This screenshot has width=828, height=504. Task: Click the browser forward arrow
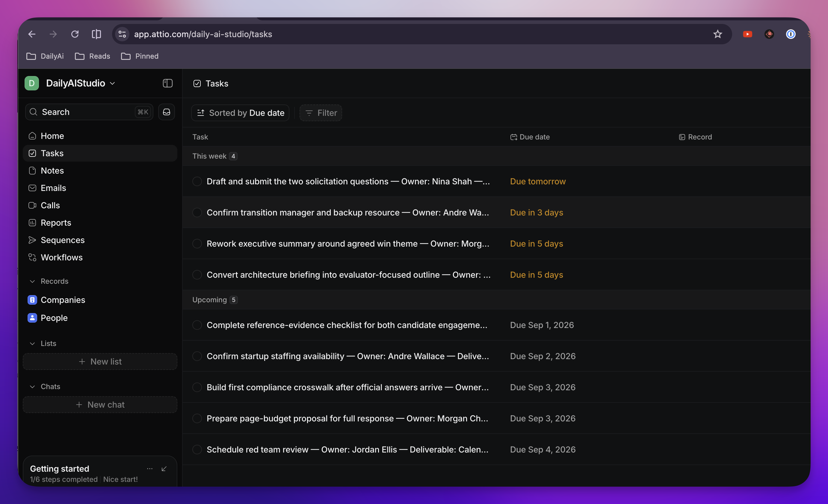(x=53, y=34)
